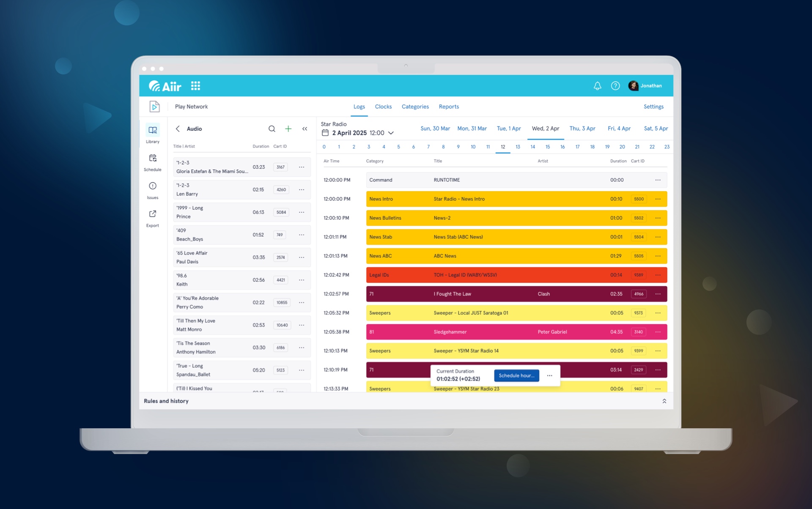
Task: Go back from the Audio list
Action: tap(178, 129)
